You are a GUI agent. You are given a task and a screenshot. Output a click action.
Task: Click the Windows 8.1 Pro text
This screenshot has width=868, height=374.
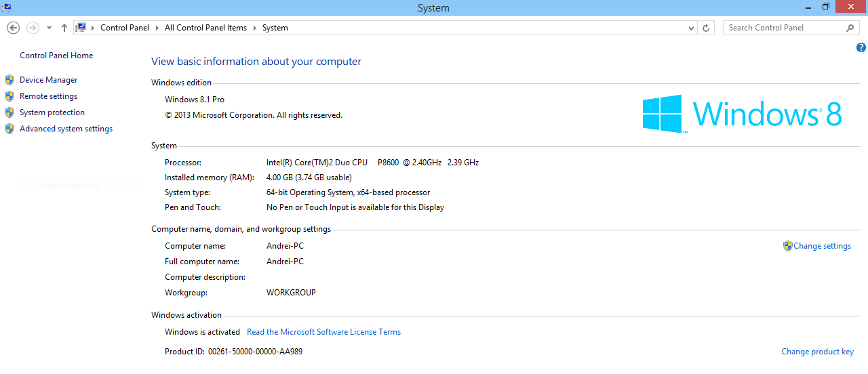195,100
